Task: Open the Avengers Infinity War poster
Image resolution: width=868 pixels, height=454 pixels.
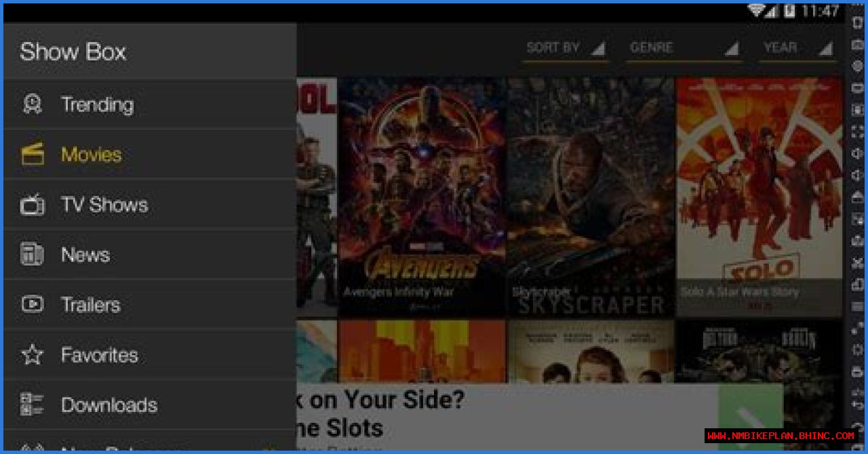Action: [422, 197]
